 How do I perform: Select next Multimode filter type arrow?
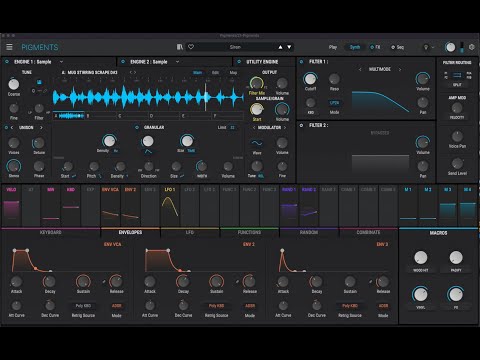pos(400,69)
